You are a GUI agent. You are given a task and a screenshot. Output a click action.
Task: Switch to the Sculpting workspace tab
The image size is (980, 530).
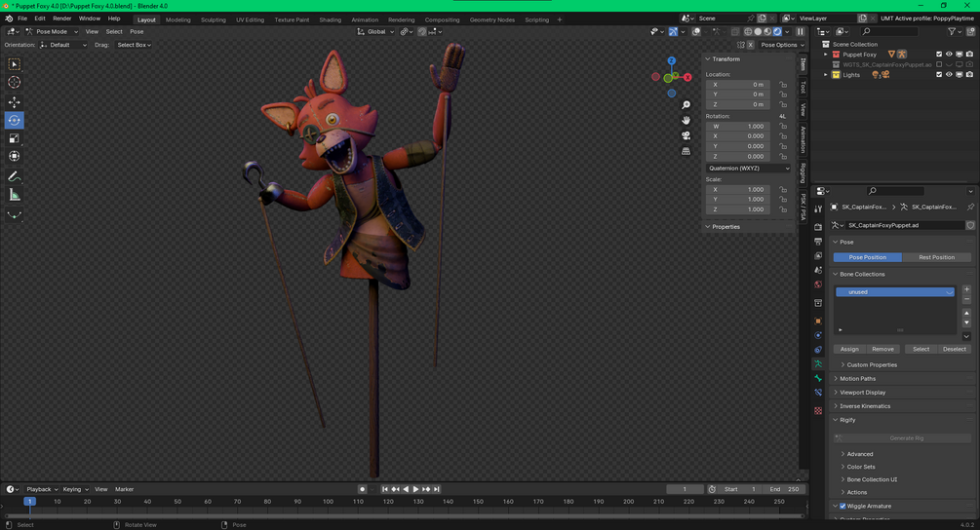(214, 20)
